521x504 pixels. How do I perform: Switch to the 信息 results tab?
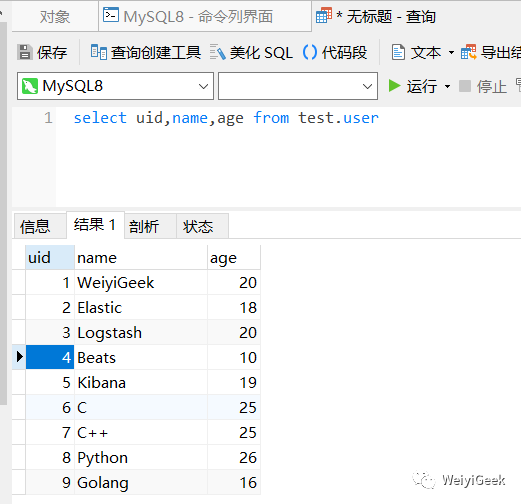tap(35, 227)
